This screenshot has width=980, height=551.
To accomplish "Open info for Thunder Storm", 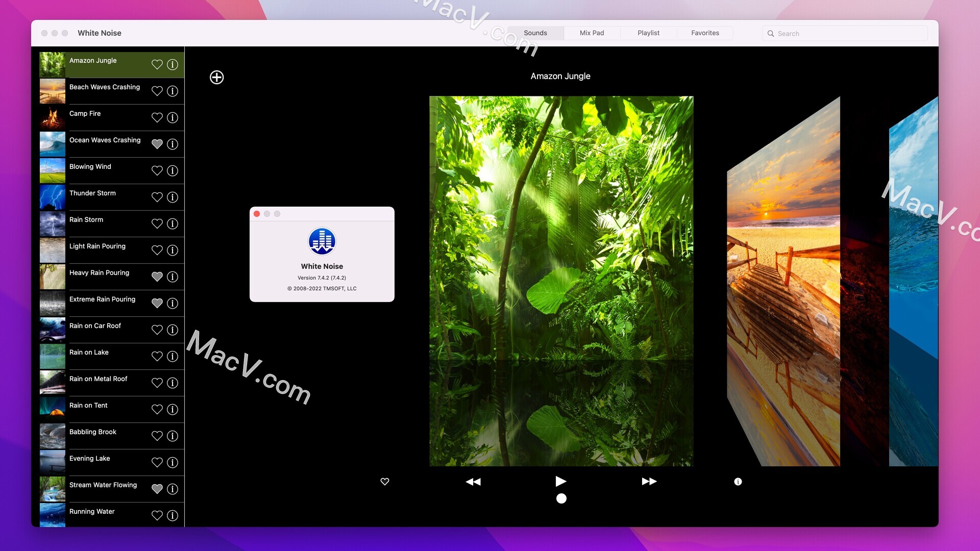I will tap(173, 197).
